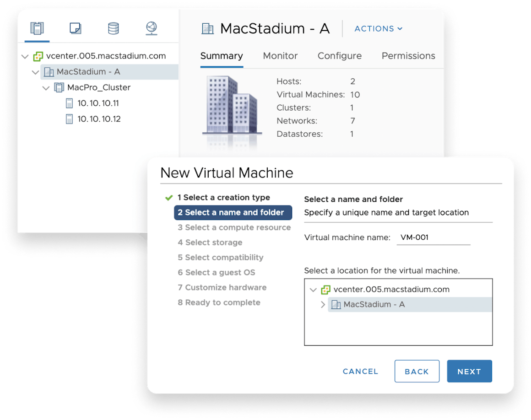
Task: Select MacStadium - A in the sidebar tree
Action: click(88, 72)
